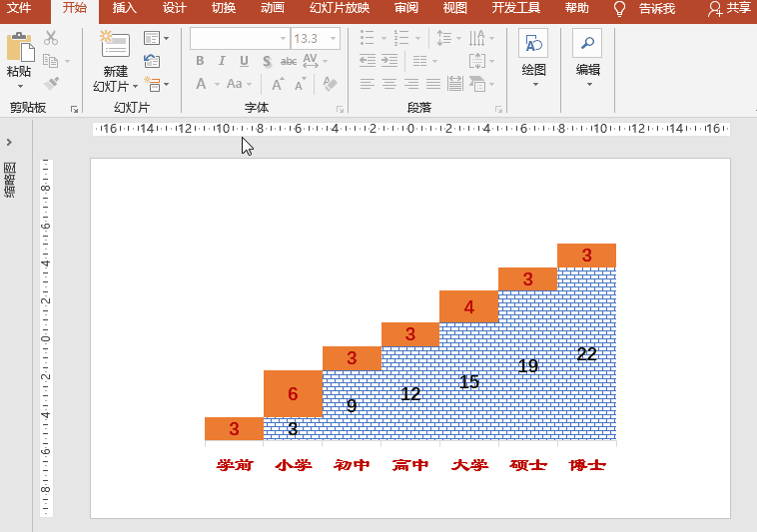Click the axis label 博士
This screenshot has width=757, height=532.
click(587, 465)
